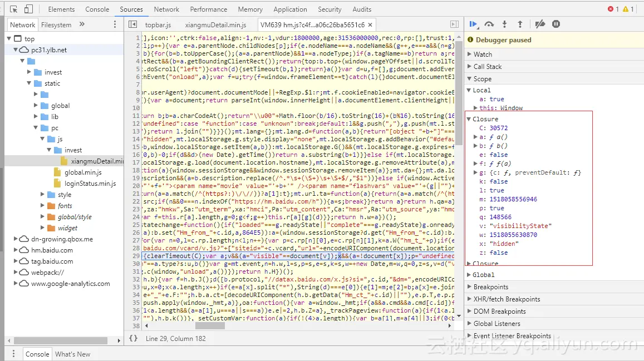644x361 pixels.
Task: Expand the hm.baidu.com domain
Action: pyautogui.click(x=16, y=250)
